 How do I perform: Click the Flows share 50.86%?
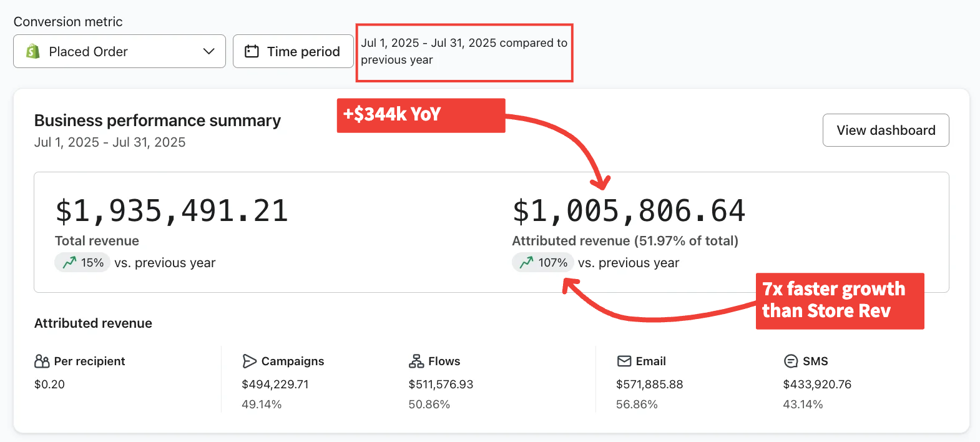(x=429, y=405)
